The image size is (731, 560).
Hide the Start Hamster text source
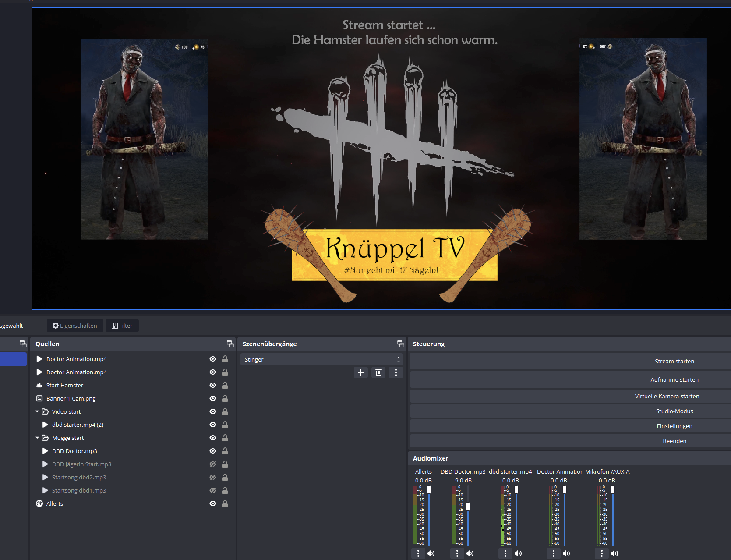[x=213, y=385]
